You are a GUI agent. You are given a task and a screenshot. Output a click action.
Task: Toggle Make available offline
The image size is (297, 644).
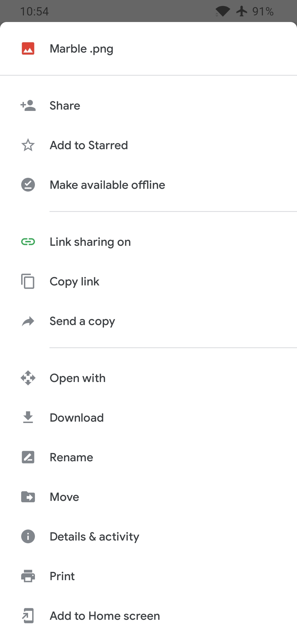click(x=148, y=185)
